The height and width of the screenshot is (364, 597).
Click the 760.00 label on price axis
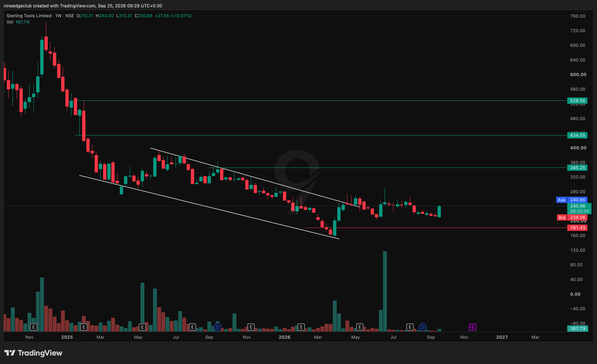[578, 16]
